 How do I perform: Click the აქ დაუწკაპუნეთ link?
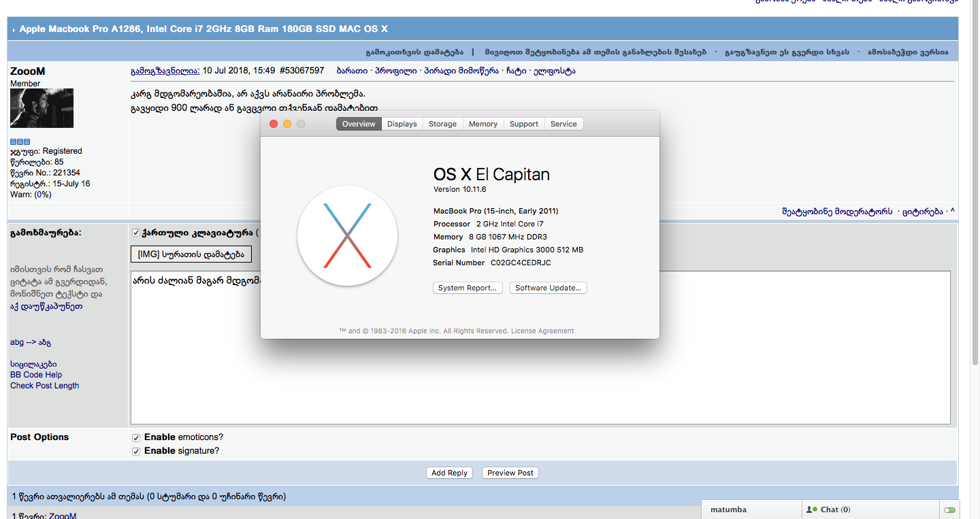[x=46, y=307]
